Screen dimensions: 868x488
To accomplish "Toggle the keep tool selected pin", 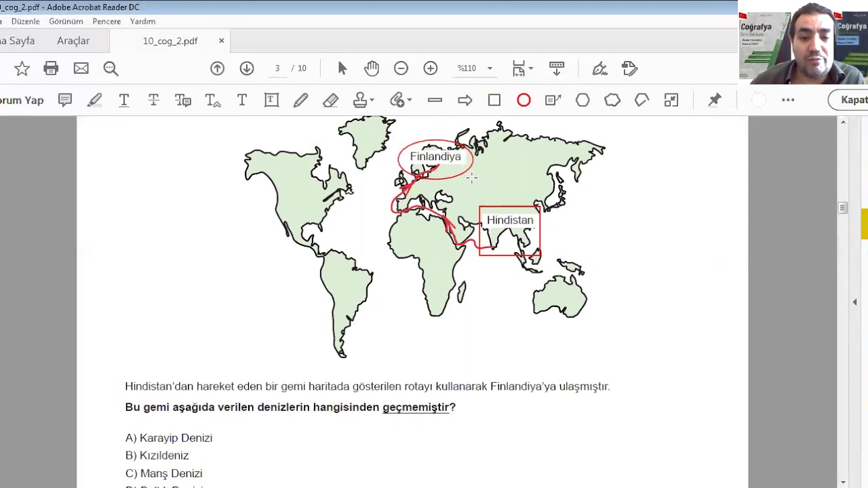I will (x=715, y=100).
